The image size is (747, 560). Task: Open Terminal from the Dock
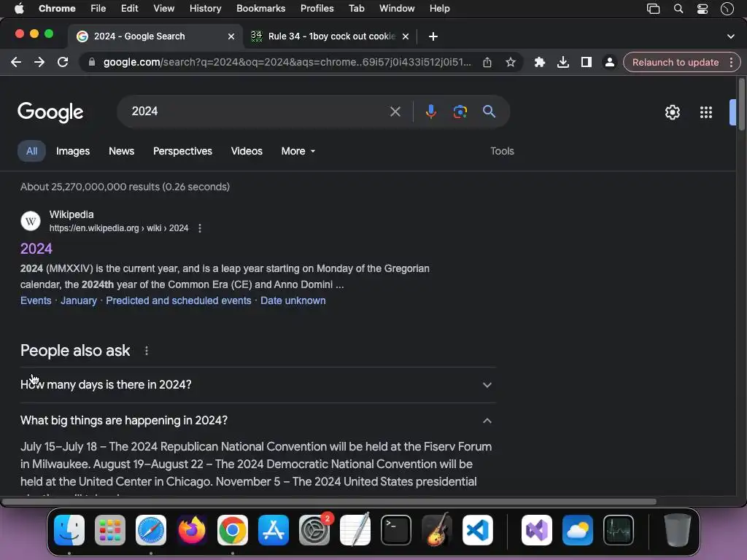point(396,530)
